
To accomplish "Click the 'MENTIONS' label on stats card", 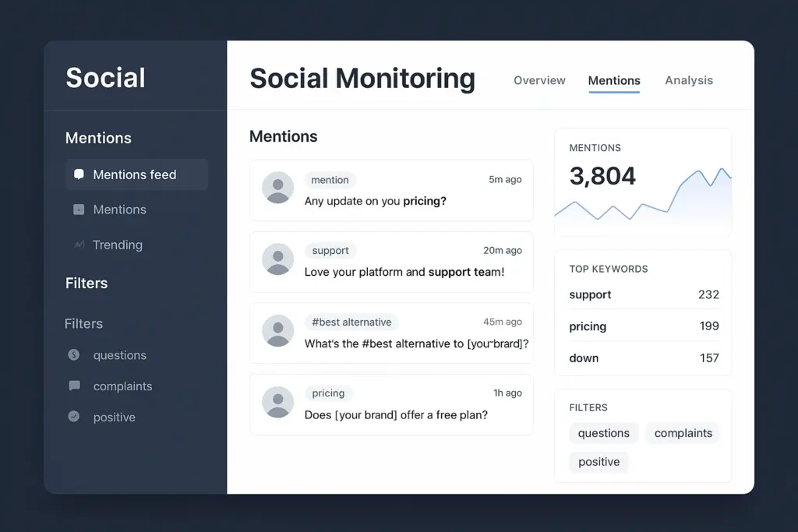I will (x=595, y=148).
